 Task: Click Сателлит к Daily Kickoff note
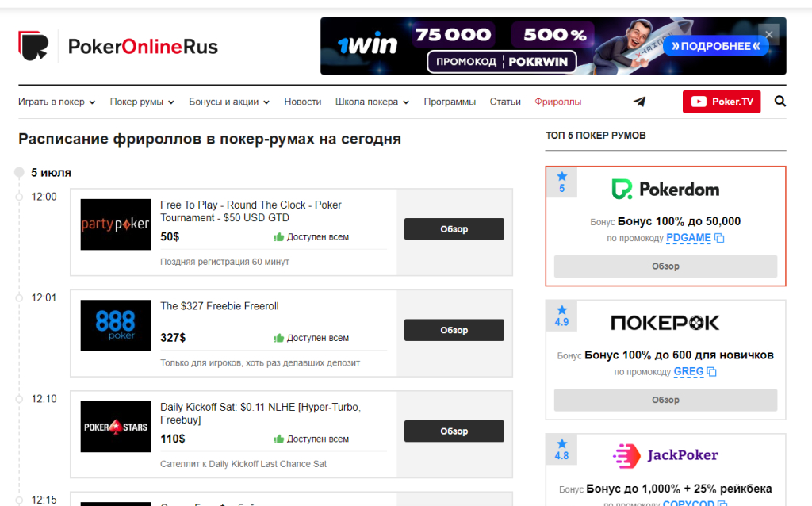243,463
